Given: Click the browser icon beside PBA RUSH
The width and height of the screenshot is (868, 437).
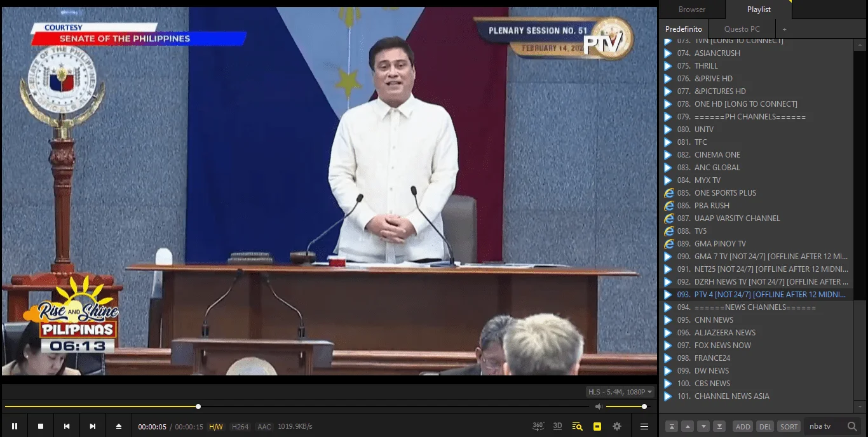Looking at the screenshot, I should coord(668,206).
